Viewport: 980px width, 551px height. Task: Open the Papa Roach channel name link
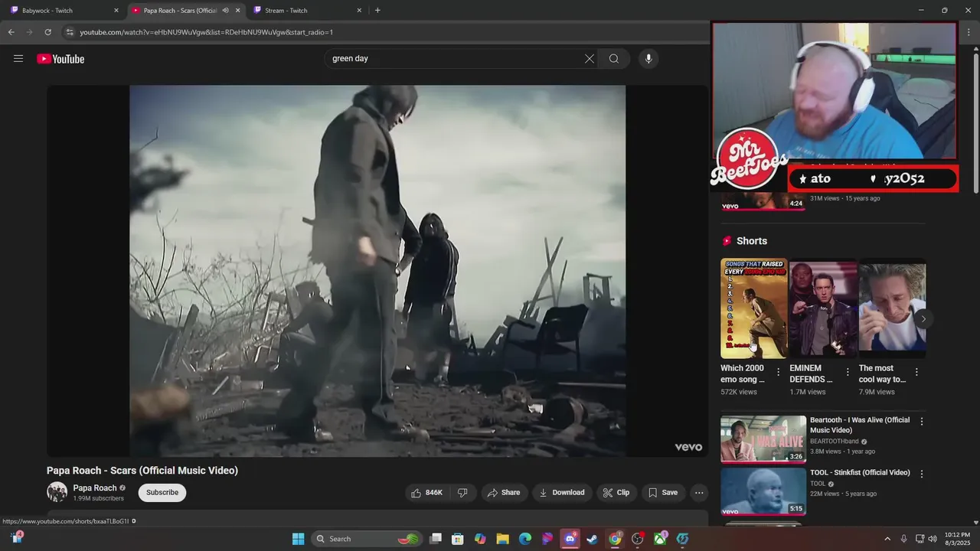tap(95, 487)
